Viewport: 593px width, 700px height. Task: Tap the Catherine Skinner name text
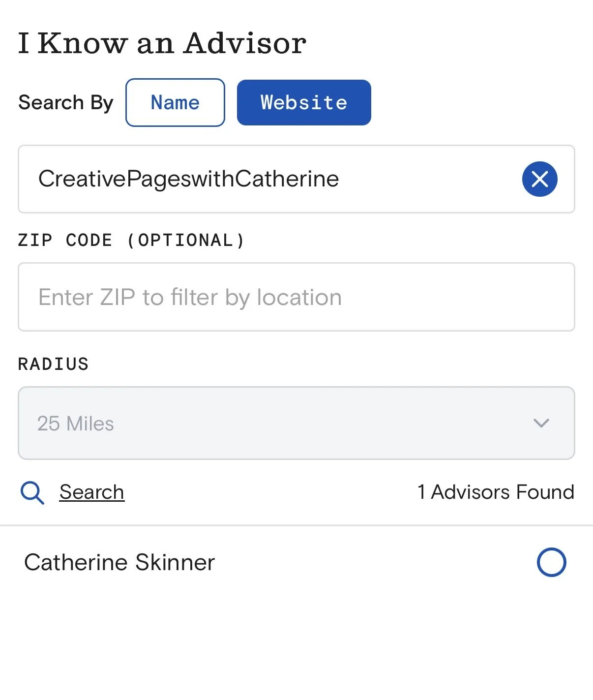tap(119, 562)
